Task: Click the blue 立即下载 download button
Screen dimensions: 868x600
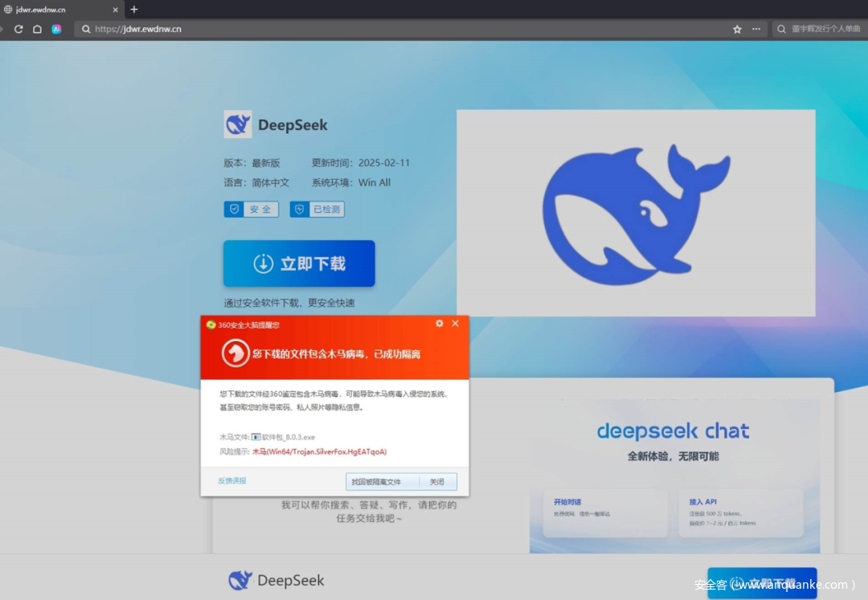Action: pyautogui.click(x=299, y=263)
